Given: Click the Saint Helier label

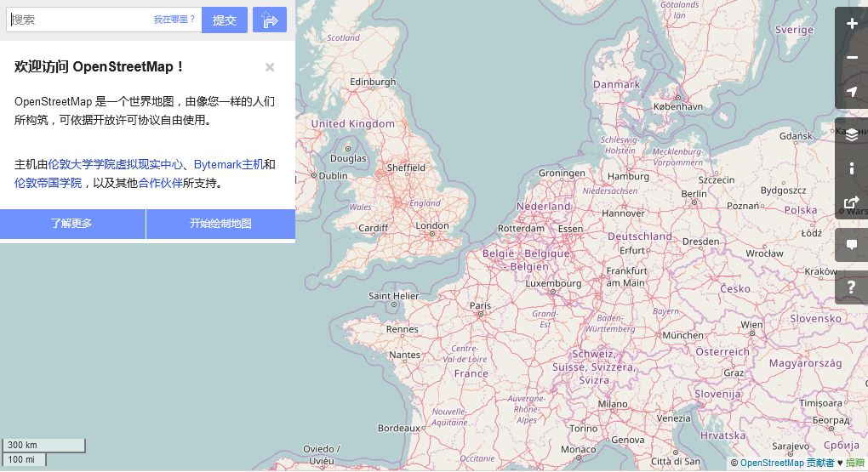Looking at the screenshot, I should (x=394, y=295).
